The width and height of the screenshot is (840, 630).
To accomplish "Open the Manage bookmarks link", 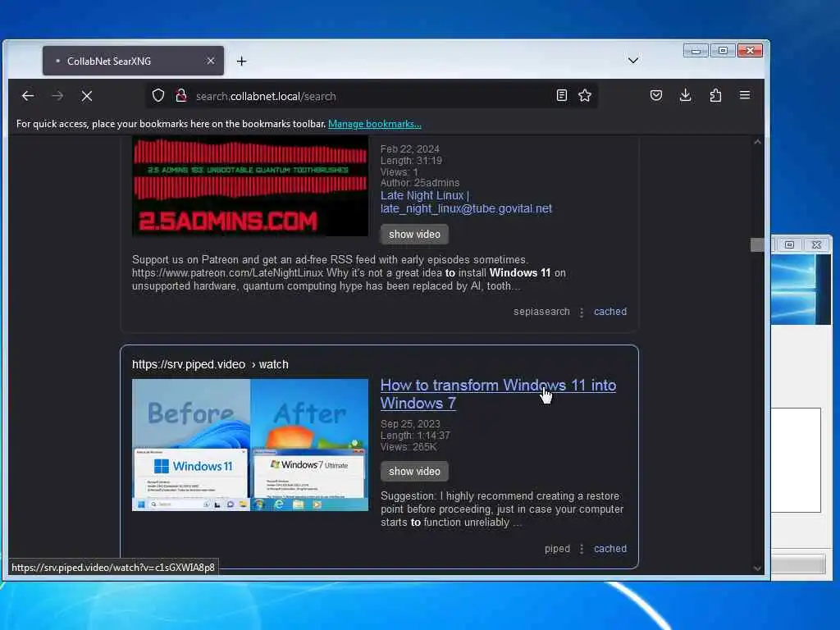I will click(x=374, y=124).
